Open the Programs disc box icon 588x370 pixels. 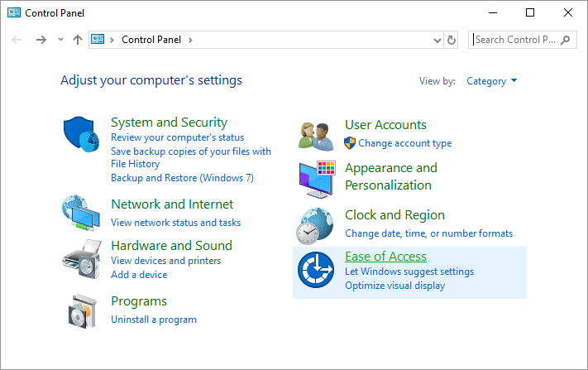coord(83,311)
